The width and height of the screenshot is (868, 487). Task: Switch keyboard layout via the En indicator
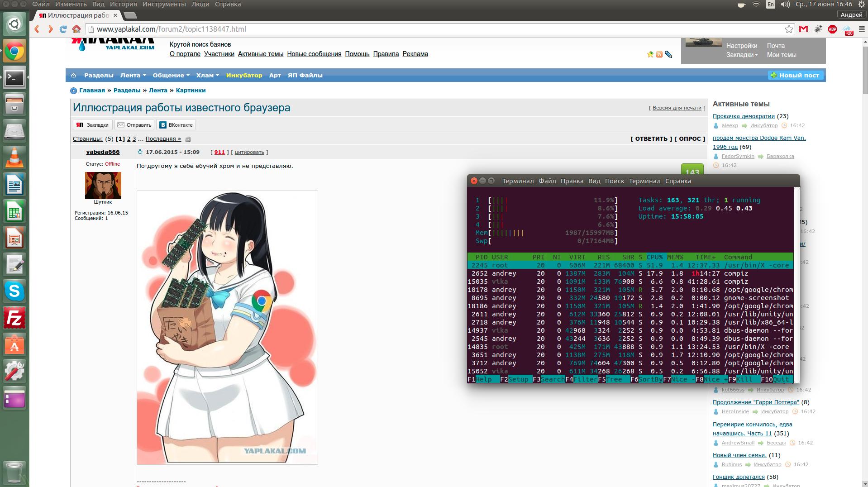tap(770, 5)
